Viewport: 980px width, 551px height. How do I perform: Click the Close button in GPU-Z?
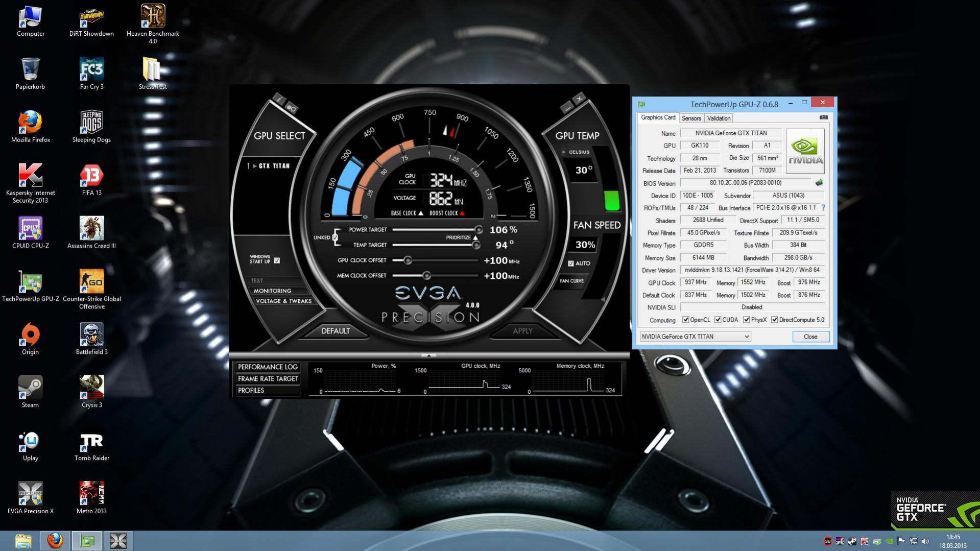[x=810, y=337]
